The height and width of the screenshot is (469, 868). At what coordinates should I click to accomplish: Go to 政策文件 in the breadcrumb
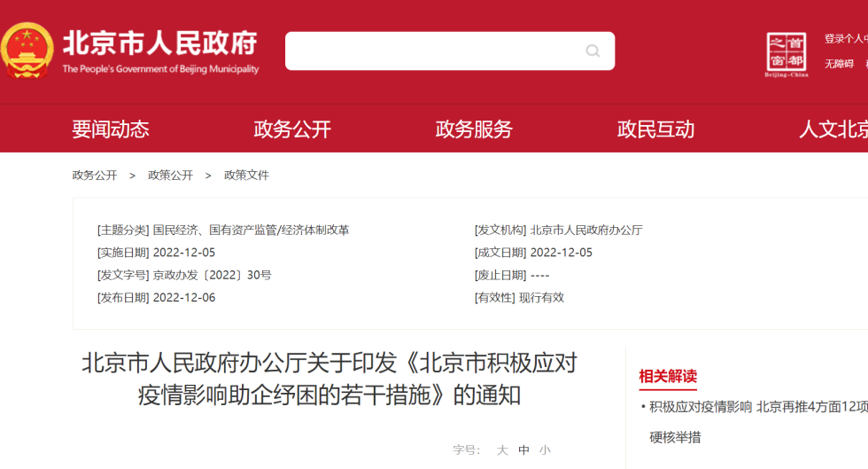pyautogui.click(x=246, y=176)
